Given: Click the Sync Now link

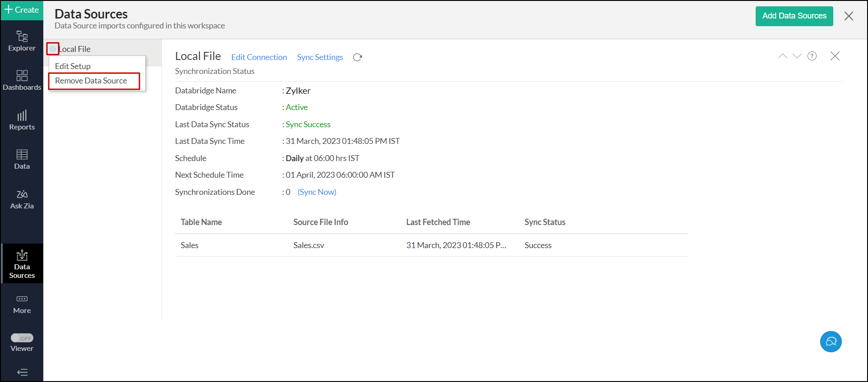Looking at the screenshot, I should pos(317,192).
